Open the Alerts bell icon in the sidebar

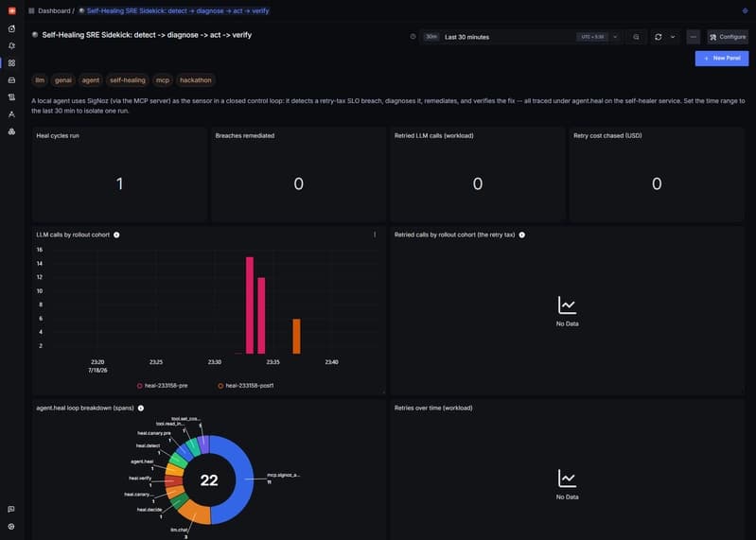(x=11, y=45)
